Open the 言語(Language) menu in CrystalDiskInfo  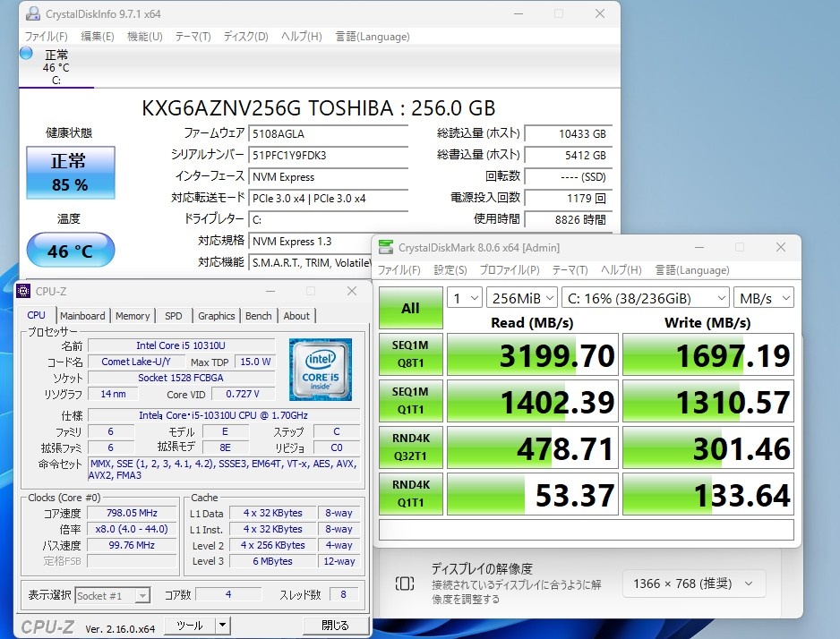click(373, 37)
